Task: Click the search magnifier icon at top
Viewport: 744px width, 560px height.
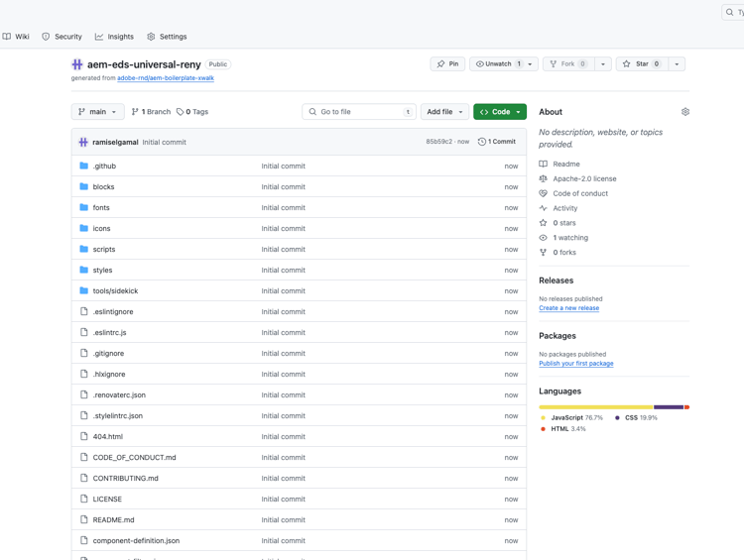Action: pos(729,12)
